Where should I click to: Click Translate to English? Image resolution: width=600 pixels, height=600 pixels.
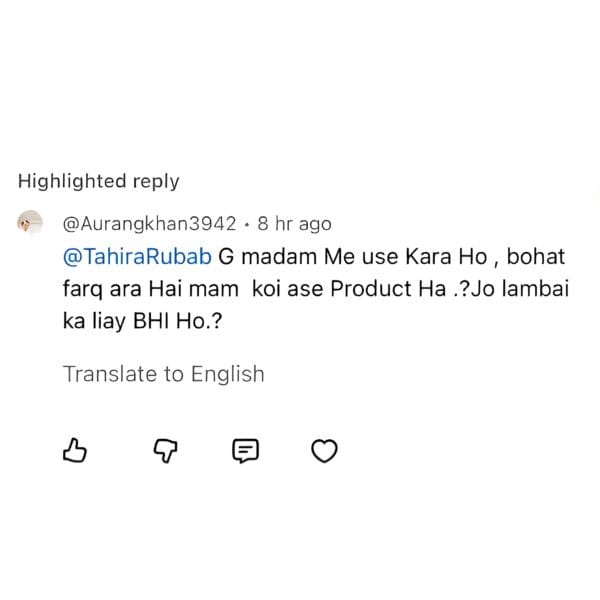[163, 374]
